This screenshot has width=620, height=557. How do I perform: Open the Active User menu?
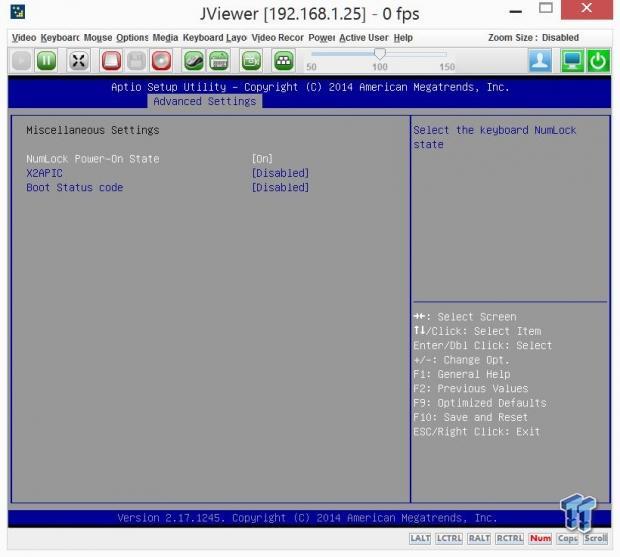pyautogui.click(x=364, y=38)
